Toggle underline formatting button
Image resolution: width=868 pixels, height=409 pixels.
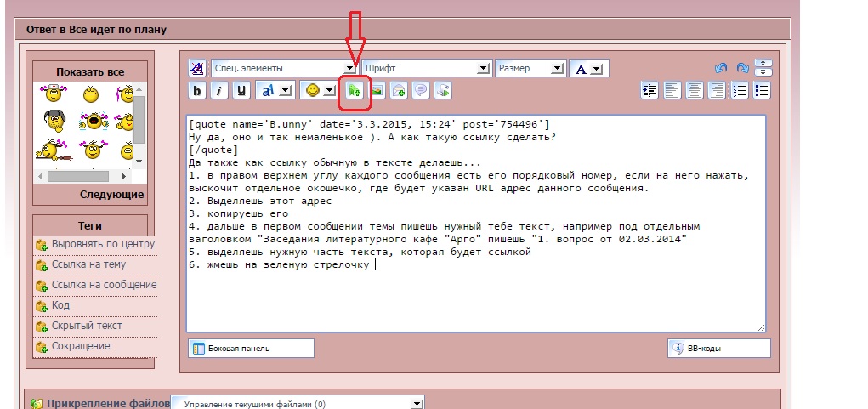pyautogui.click(x=241, y=90)
